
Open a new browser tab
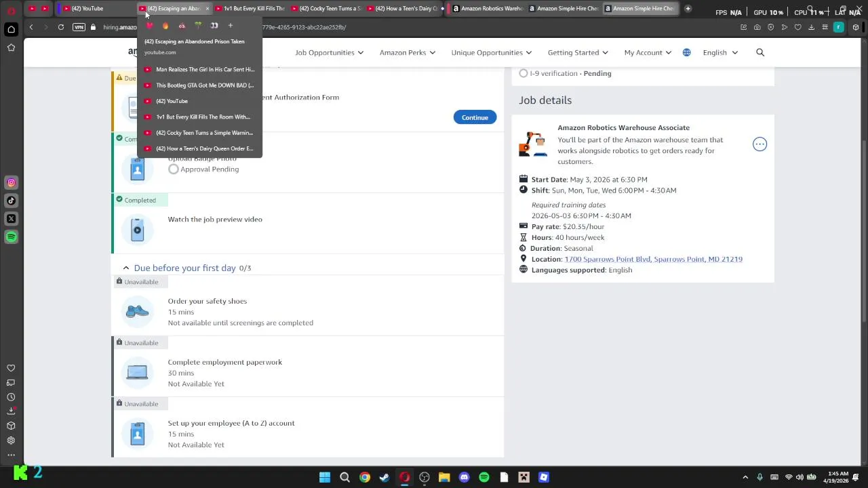pos(688,8)
